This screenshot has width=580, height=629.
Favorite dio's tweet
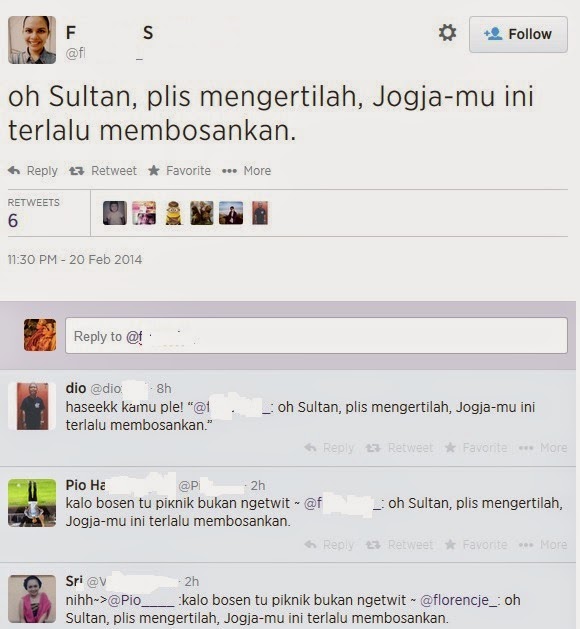pyautogui.click(x=476, y=448)
